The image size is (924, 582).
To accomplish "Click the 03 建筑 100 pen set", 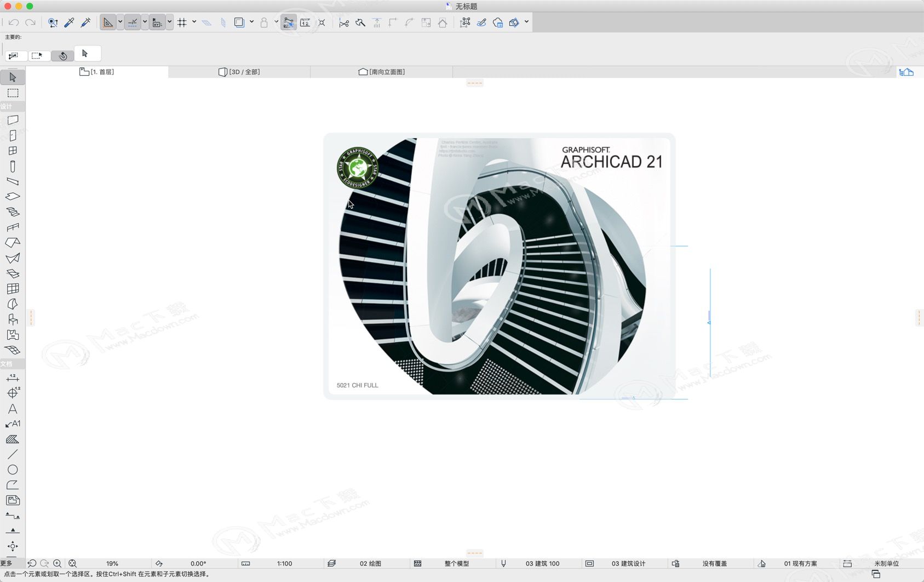I will (542, 563).
